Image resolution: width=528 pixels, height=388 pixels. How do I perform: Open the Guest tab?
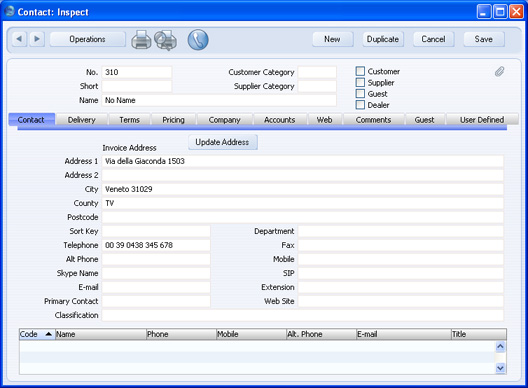pos(425,120)
